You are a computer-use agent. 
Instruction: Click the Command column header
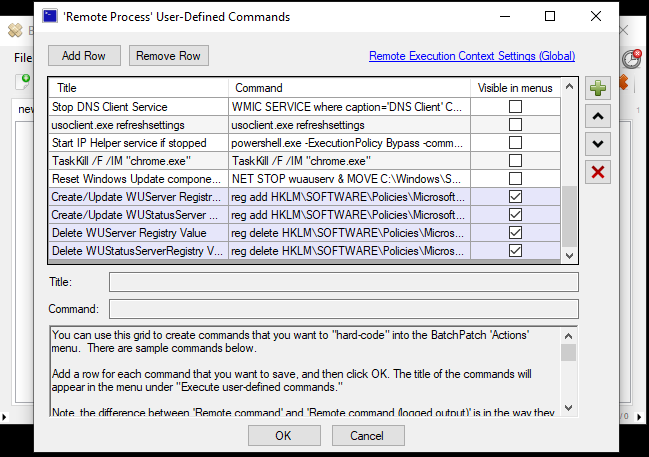click(349, 88)
